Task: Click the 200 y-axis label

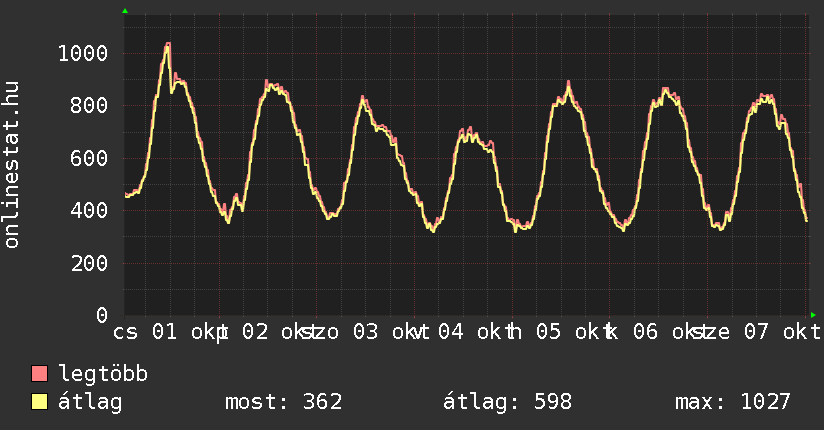Action: tap(89, 263)
